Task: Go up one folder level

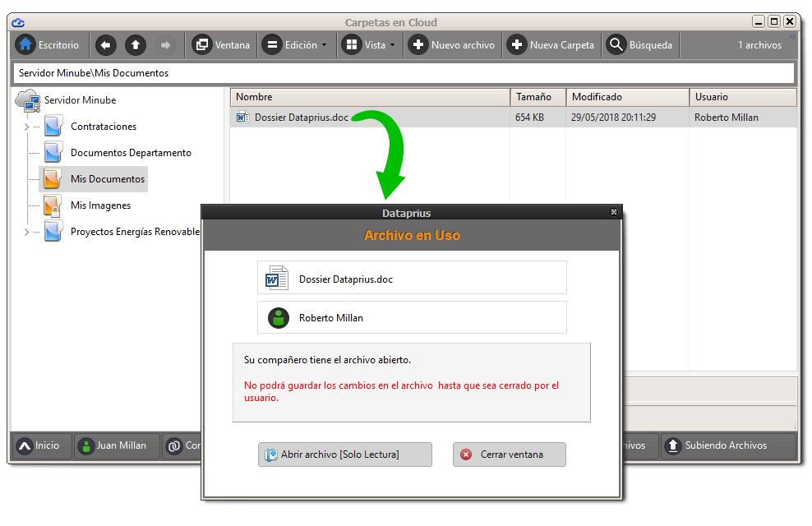Action: click(x=135, y=45)
